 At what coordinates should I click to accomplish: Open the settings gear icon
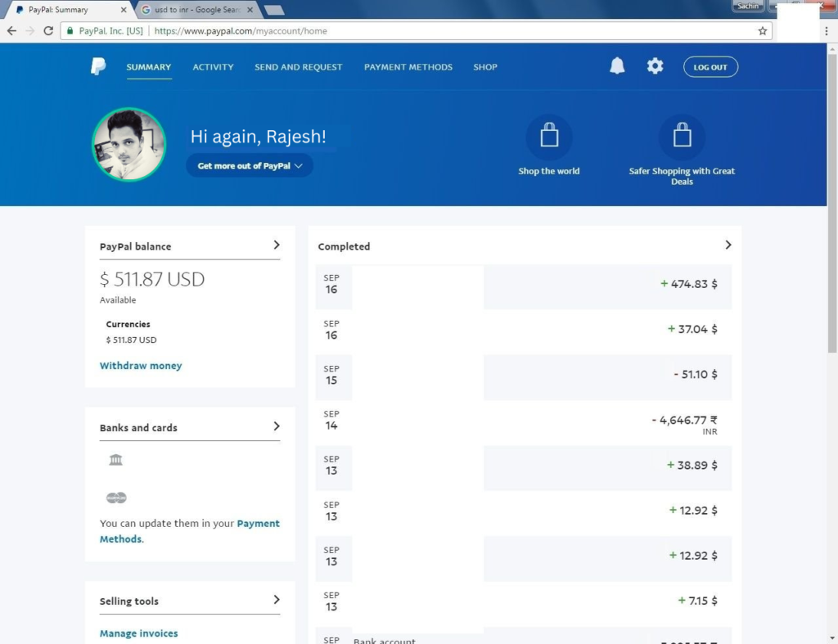655,67
